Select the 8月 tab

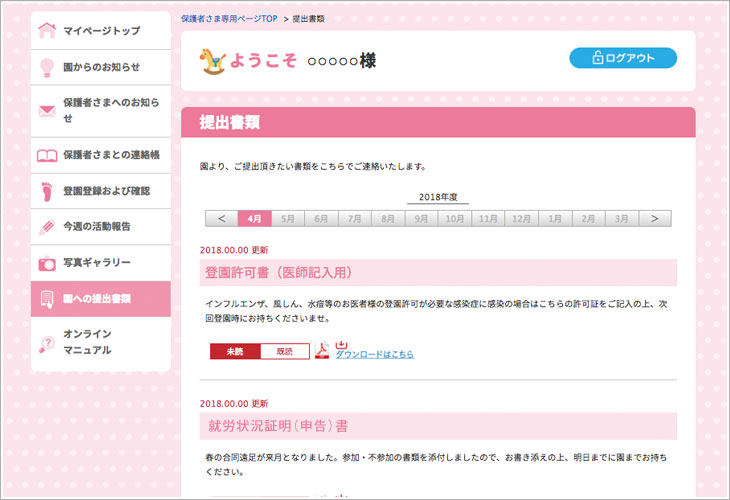(388, 218)
